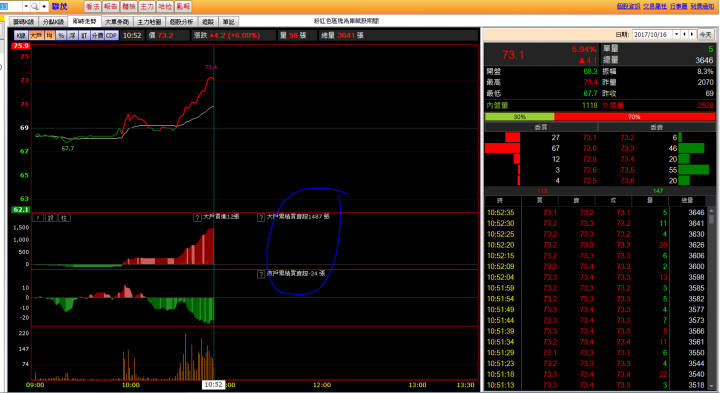Screen dimensions: 720x393
Task: Click the 內盤量 value 1118
Action: (590, 105)
